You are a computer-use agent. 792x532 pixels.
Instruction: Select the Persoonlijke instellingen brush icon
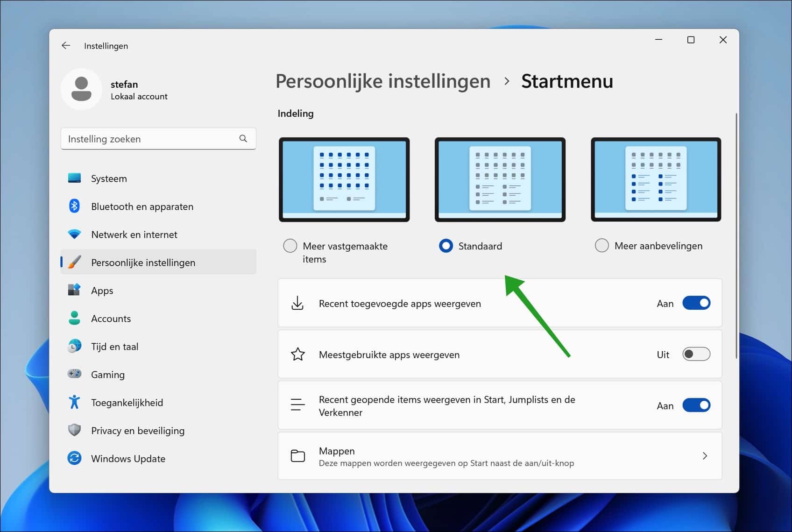pyautogui.click(x=75, y=262)
